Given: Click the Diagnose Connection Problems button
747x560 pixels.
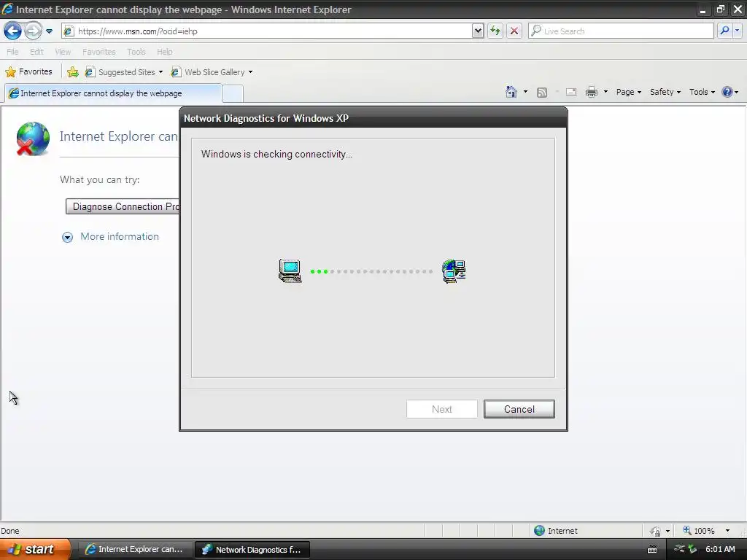Looking at the screenshot, I should 123,206.
